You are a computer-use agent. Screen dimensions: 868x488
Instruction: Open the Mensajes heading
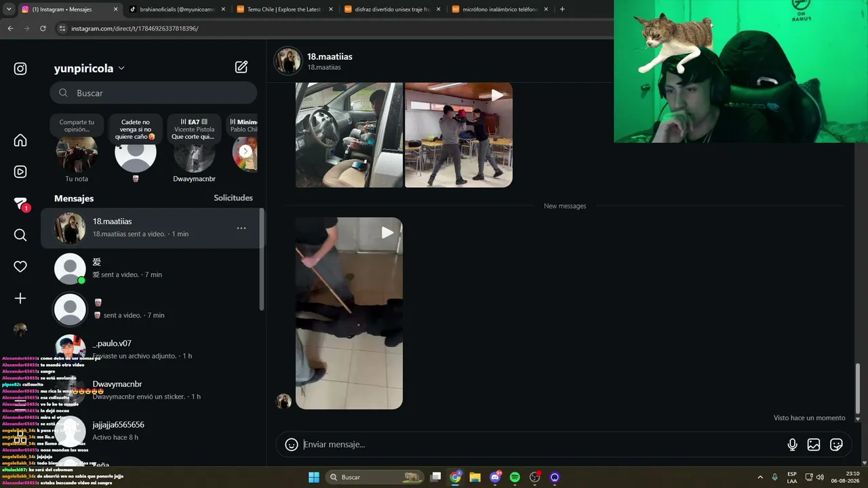pos(74,199)
